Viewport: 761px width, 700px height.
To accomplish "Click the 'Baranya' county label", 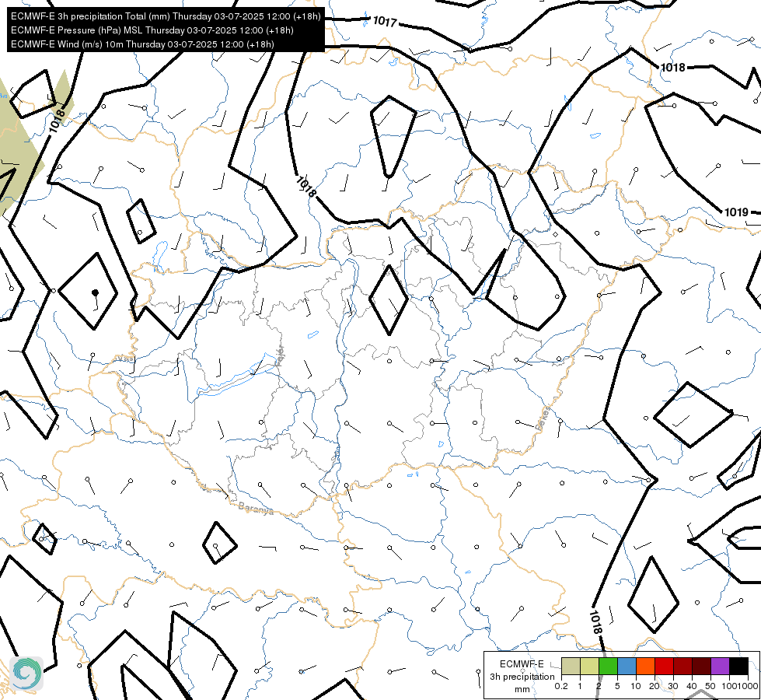I will click(256, 509).
